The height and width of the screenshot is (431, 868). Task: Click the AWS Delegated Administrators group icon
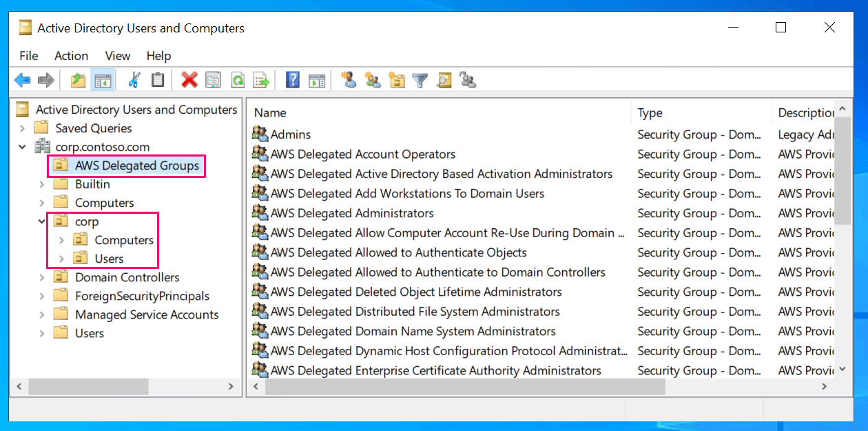tap(260, 212)
